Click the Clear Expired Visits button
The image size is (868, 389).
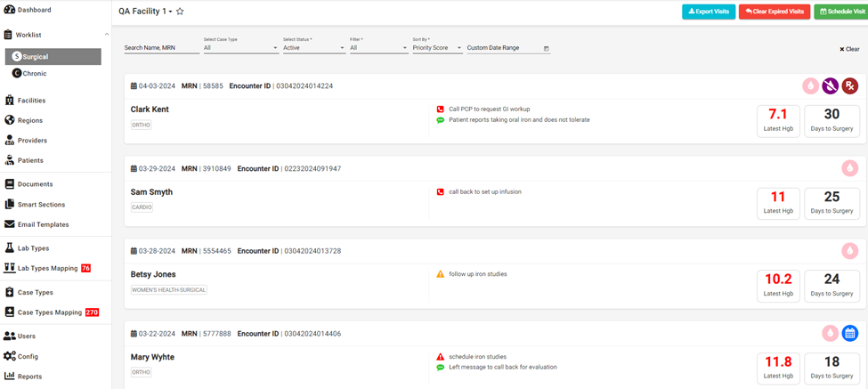tap(775, 12)
